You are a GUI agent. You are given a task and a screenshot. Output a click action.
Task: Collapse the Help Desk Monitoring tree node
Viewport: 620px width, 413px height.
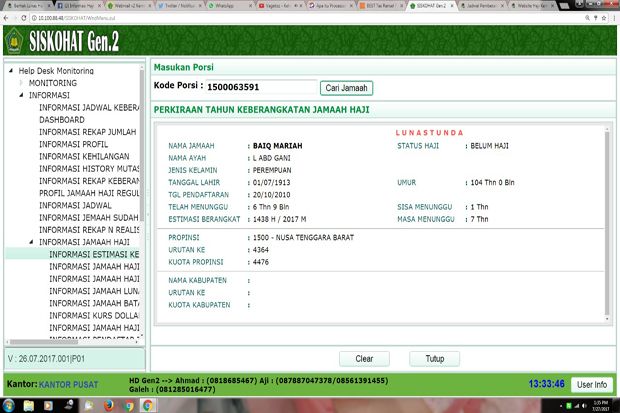(x=11, y=70)
